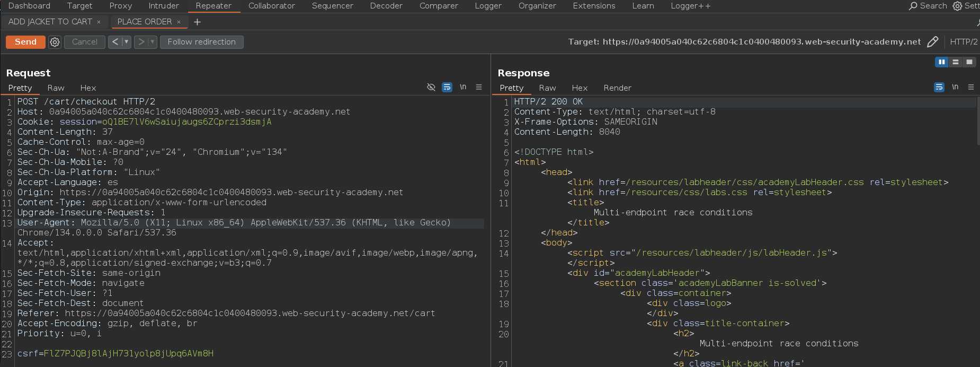Go back to previous request in history
The height and width of the screenshot is (367, 980).
pos(115,42)
